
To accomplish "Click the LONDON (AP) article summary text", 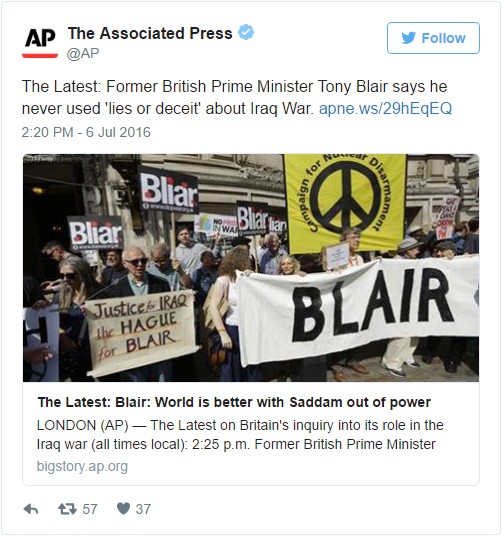I will click(240, 435).
